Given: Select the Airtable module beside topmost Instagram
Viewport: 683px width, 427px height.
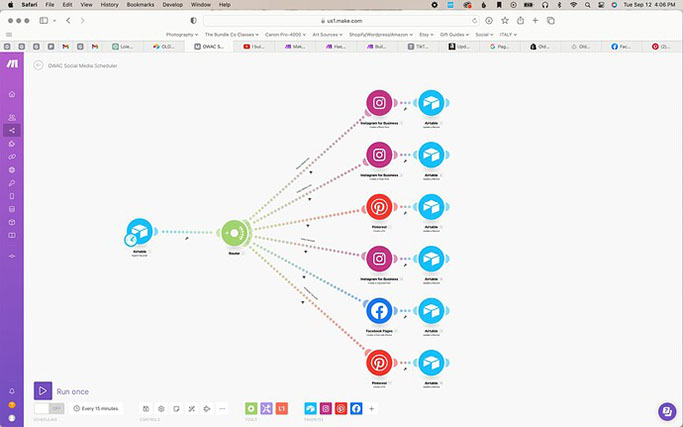Looking at the screenshot, I should (431, 103).
